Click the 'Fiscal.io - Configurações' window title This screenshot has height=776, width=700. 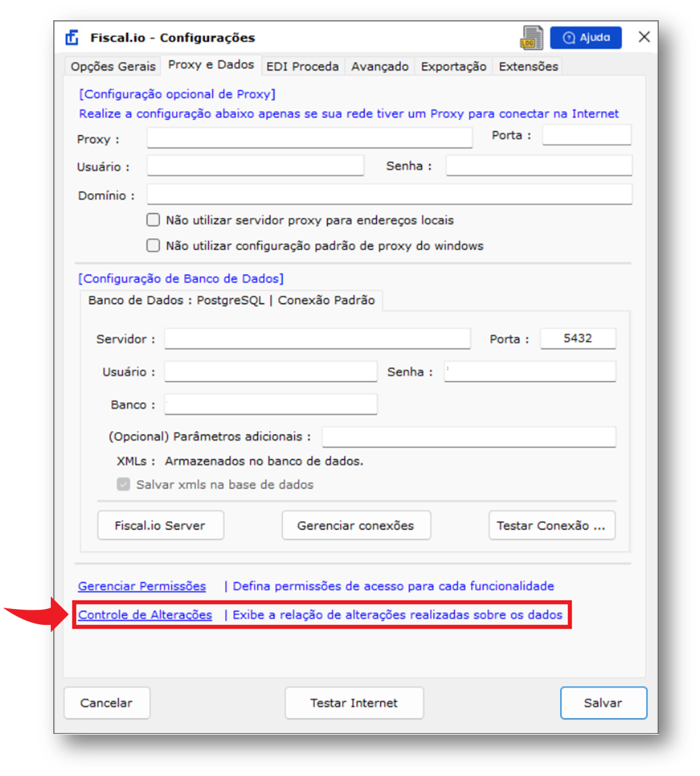pyautogui.click(x=173, y=37)
